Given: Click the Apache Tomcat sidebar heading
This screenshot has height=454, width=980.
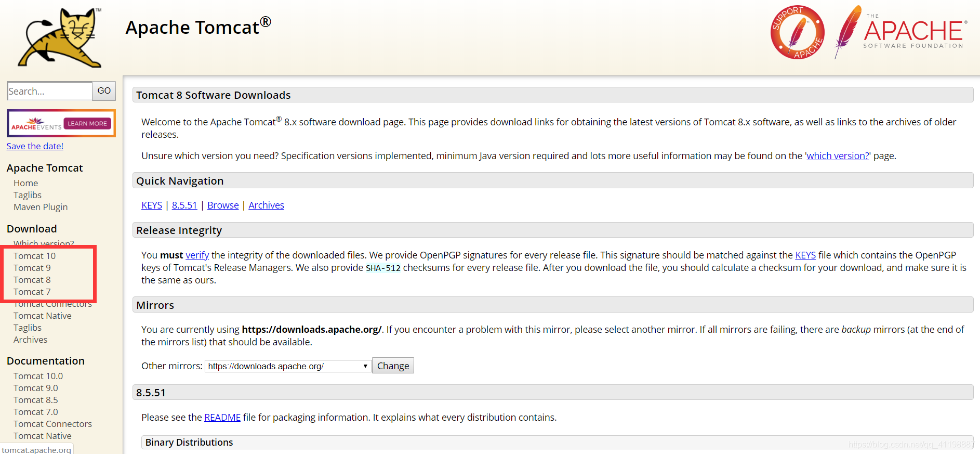Looking at the screenshot, I should click(x=45, y=168).
